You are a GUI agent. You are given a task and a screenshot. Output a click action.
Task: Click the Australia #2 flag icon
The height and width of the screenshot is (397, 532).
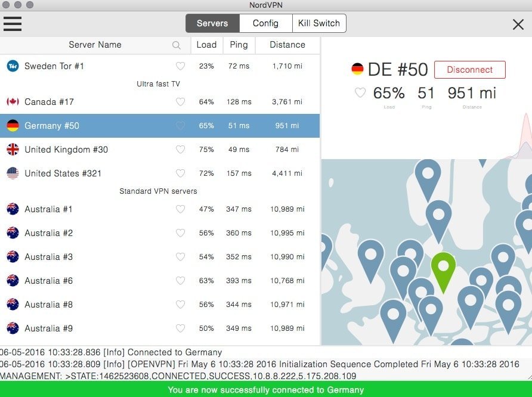coord(13,232)
